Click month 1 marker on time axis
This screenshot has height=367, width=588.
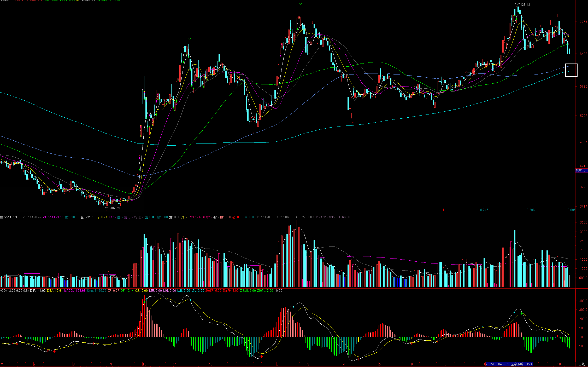click(x=247, y=364)
